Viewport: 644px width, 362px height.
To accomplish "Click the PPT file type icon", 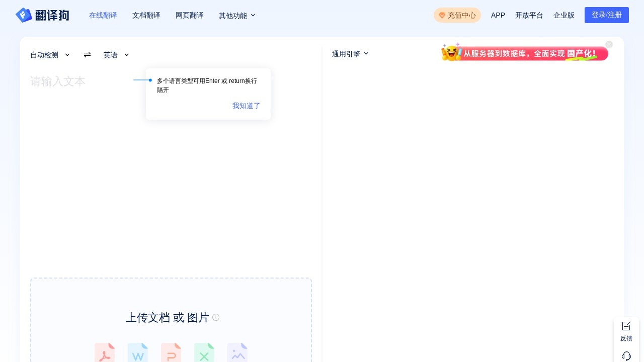I will tap(171, 352).
